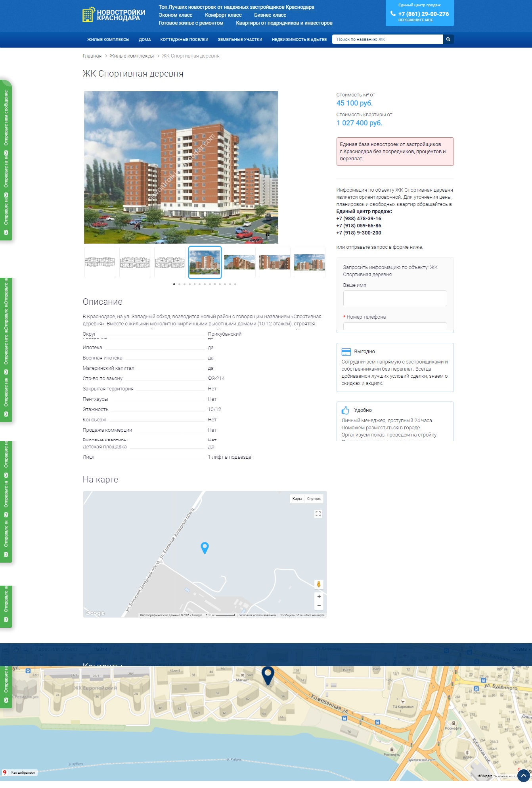Follow the Бизнес класс link

click(x=270, y=15)
